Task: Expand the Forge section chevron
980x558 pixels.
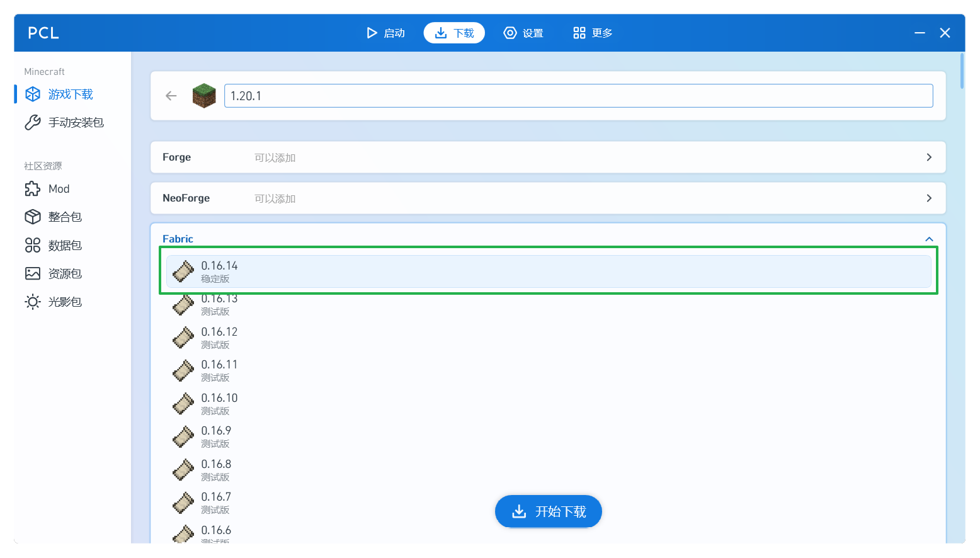Action: pos(929,157)
